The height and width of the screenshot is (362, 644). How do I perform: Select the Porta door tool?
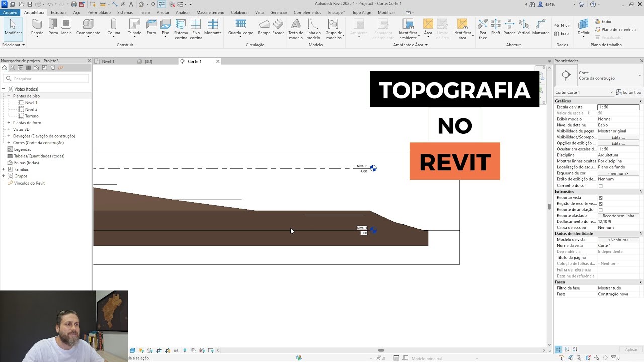coord(53,27)
